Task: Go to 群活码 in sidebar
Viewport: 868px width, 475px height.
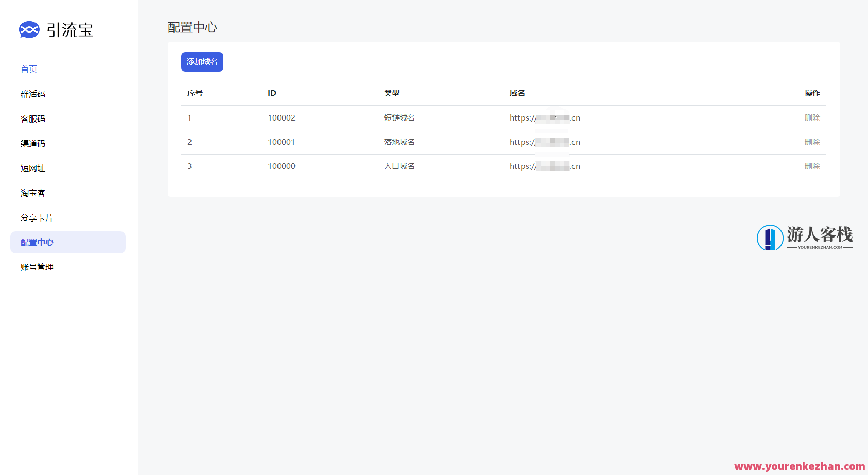Action: point(33,94)
